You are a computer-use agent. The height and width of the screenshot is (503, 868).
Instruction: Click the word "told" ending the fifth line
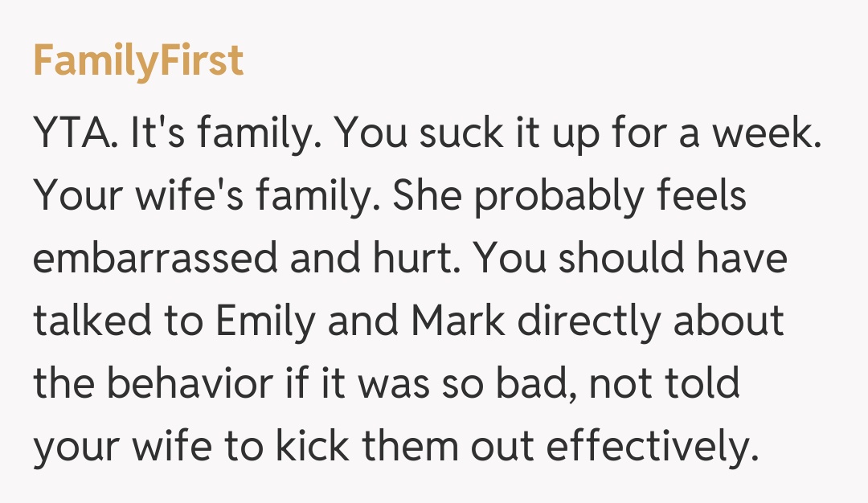pos(702,385)
